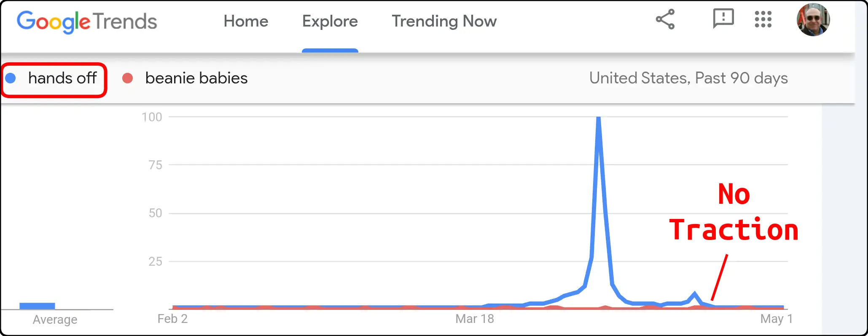Click the blue peak of the chart at 100
868x336 pixels.
(x=598, y=119)
